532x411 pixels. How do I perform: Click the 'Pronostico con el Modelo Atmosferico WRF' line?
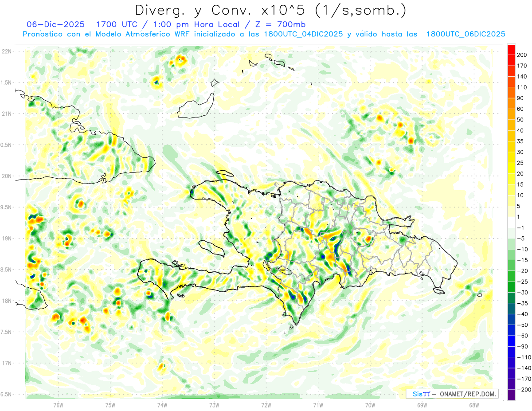[x=107, y=34]
